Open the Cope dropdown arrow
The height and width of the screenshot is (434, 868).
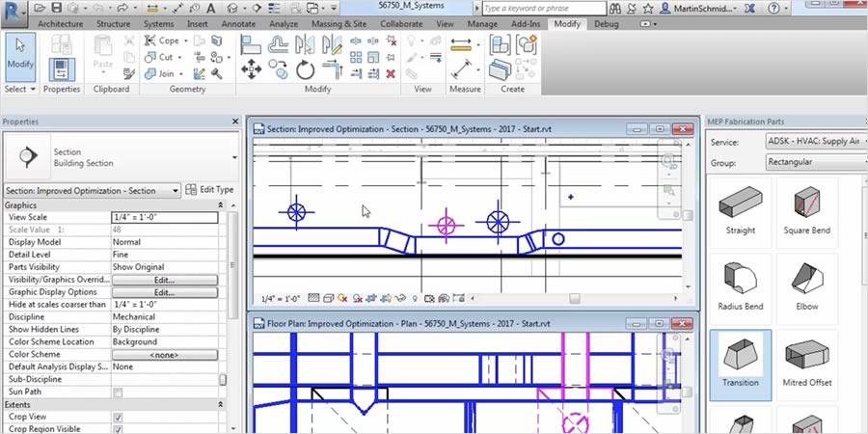[x=185, y=41]
